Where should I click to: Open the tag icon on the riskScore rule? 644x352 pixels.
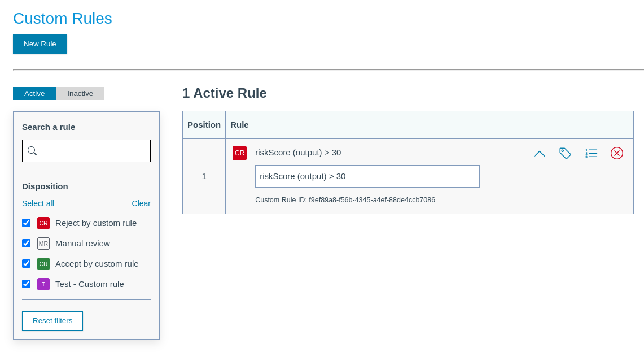click(565, 153)
